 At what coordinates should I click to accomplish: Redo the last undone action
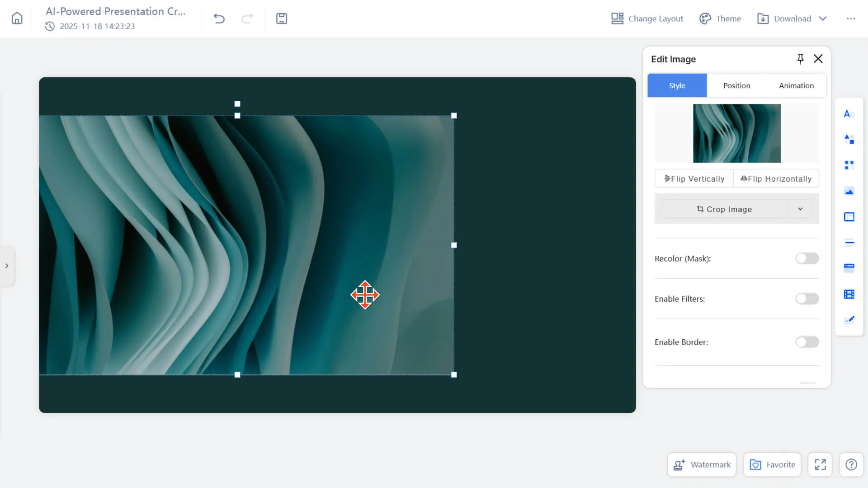247,19
